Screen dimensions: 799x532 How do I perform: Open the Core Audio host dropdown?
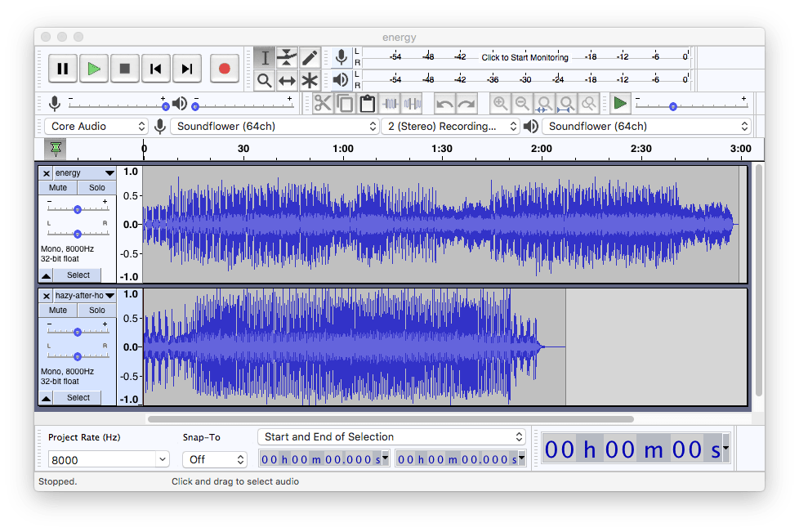pyautogui.click(x=96, y=127)
